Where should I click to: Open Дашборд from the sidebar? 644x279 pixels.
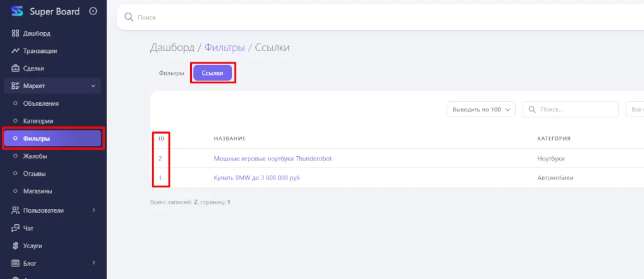coord(36,33)
